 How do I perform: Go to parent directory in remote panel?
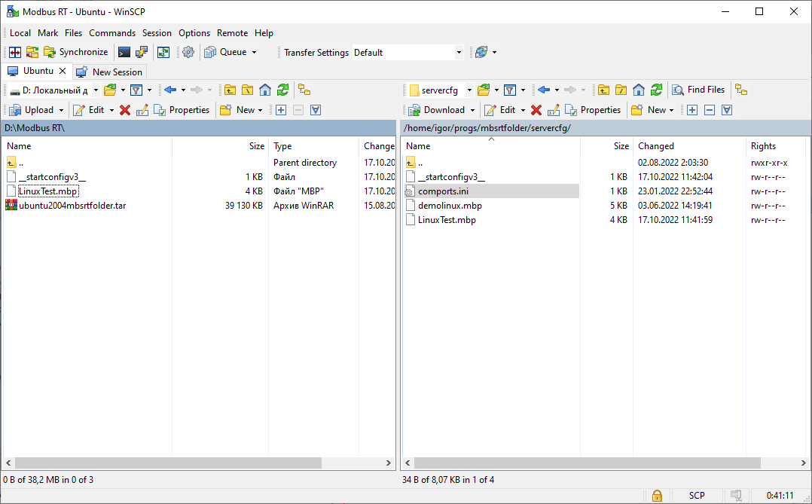[x=604, y=90]
